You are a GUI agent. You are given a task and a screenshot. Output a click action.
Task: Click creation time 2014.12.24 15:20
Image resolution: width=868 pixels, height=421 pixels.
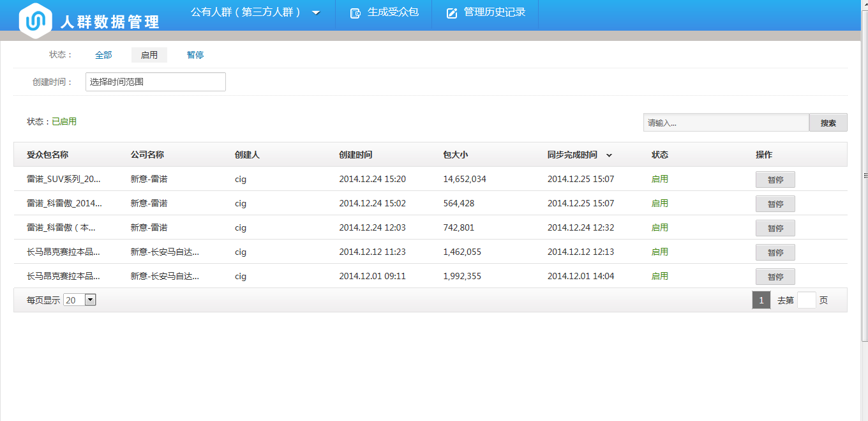pos(373,179)
